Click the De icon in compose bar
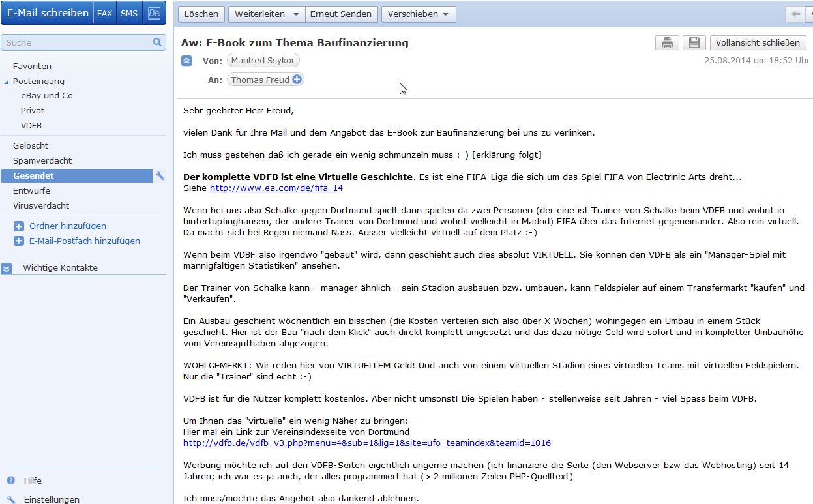 [154, 13]
